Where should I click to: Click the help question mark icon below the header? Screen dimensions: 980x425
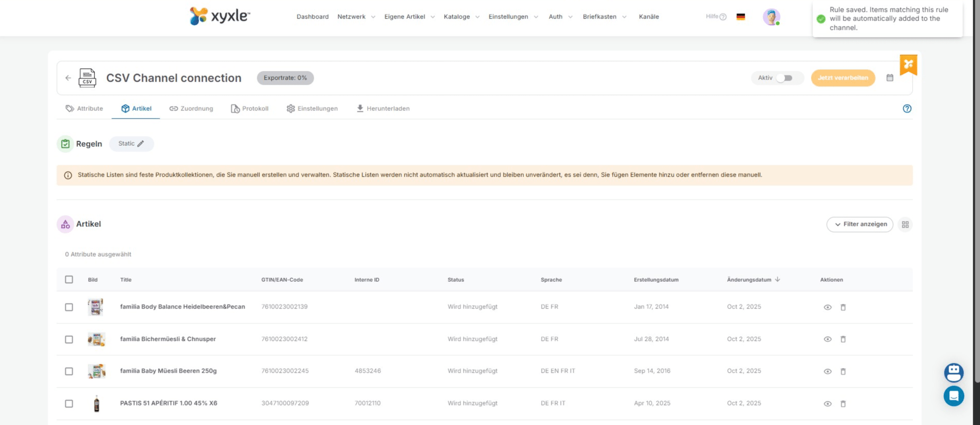[907, 109]
